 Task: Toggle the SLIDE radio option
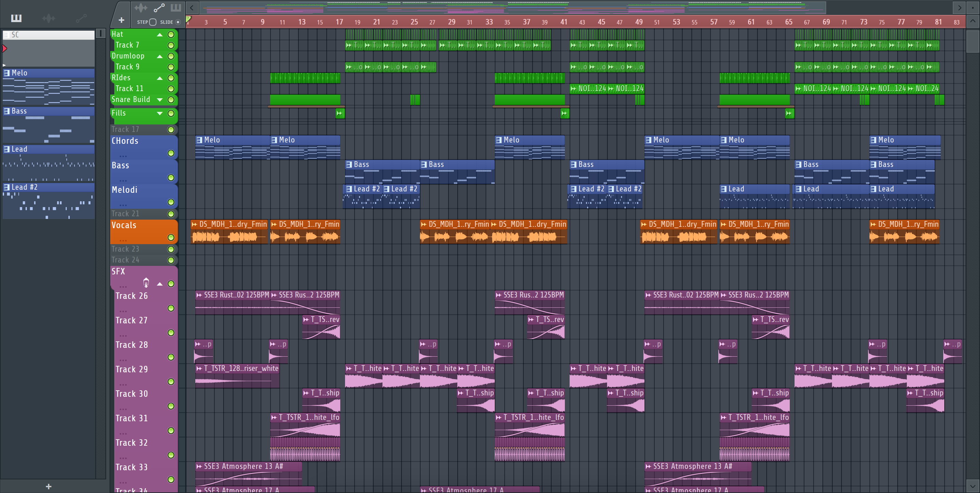pos(178,22)
